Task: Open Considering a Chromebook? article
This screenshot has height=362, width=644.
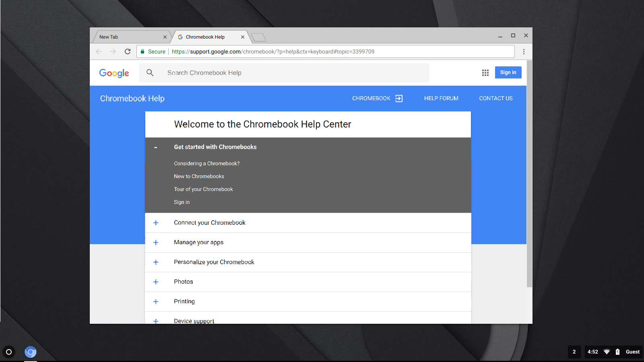Action: [x=206, y=164]
